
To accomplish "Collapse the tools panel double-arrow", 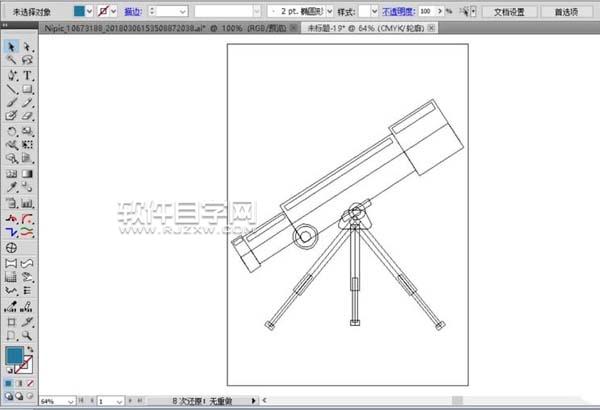I will click(5, 25).
